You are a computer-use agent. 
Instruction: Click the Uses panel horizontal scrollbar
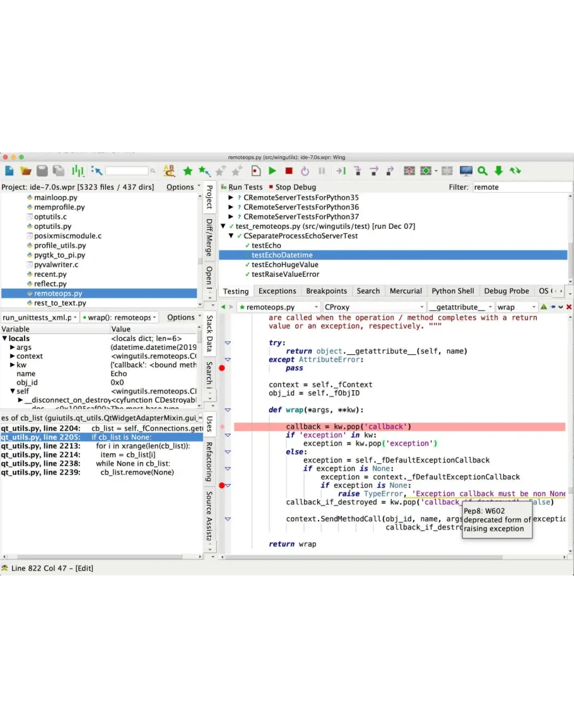100,556
